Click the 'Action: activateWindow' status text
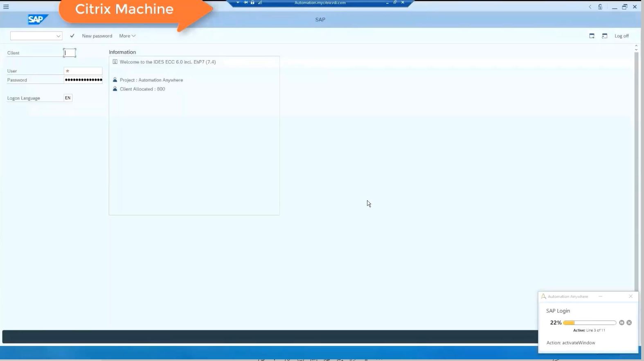The width and height of the screenshot is (644, 361). [571, 343]
